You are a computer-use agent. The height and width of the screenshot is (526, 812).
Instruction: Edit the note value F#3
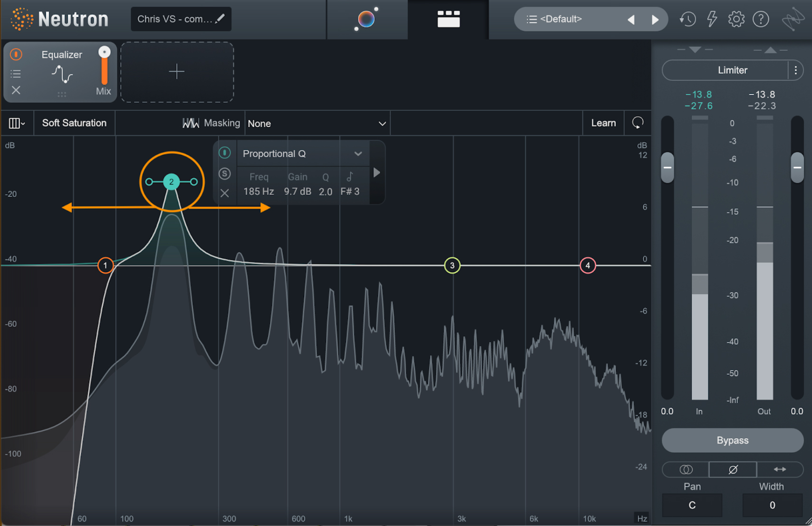[x=350, y=192]
